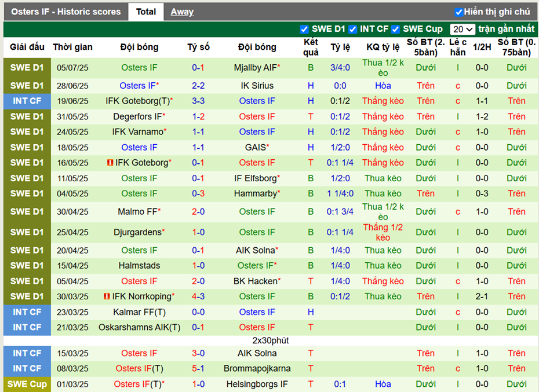
Task: Uncheck the SWE Cup league filter
Action: coord(395,29)
